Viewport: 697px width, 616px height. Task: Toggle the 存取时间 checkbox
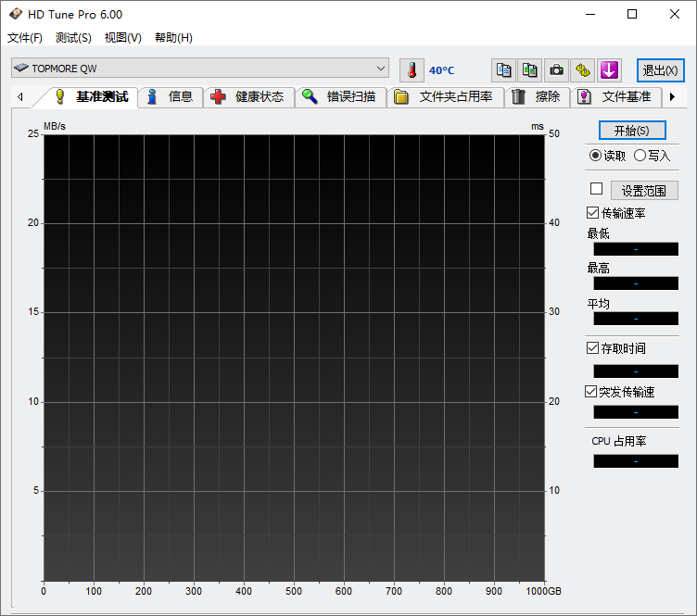593,348
